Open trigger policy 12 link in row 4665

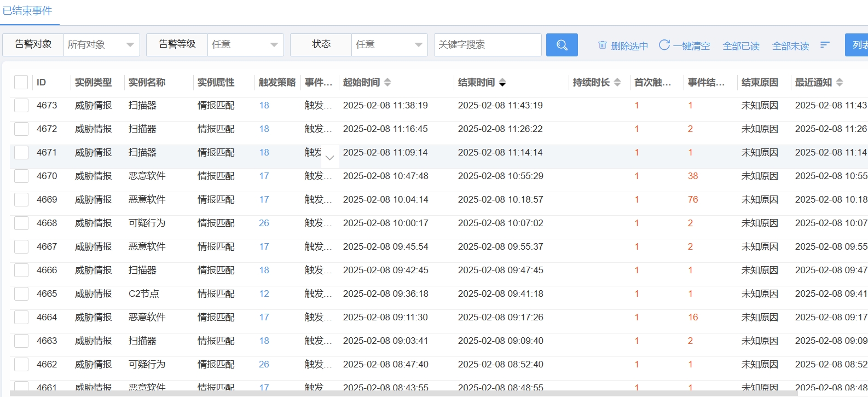pyautogui.click(x=264, y=294)
